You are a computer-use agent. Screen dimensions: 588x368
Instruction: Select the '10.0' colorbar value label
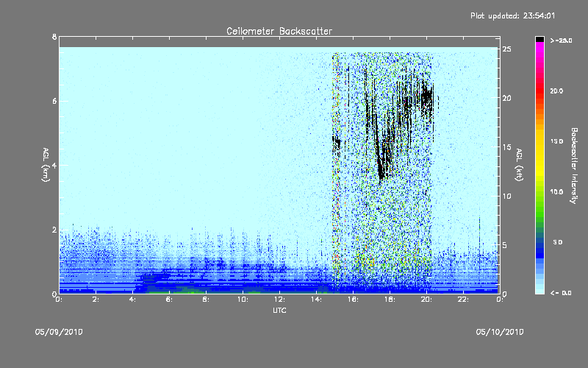pos(556,191)
